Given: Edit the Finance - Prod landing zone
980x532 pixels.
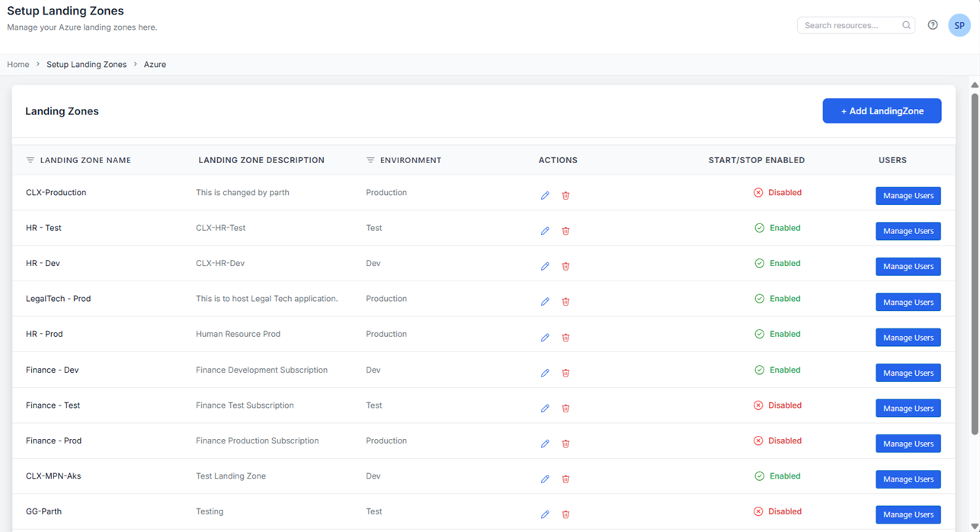Looking at the screenshot, I should 545,444.
